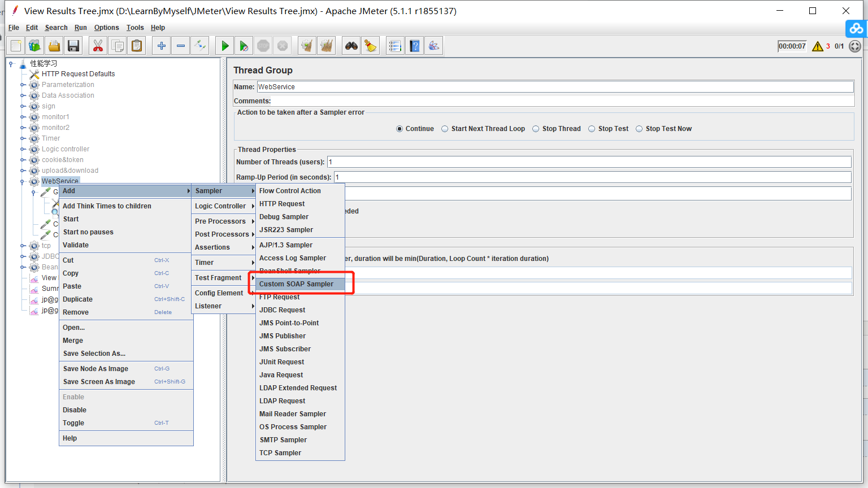Choose HTTP Request from the Sampler submenu
The image size is (868, 488).
300,204
